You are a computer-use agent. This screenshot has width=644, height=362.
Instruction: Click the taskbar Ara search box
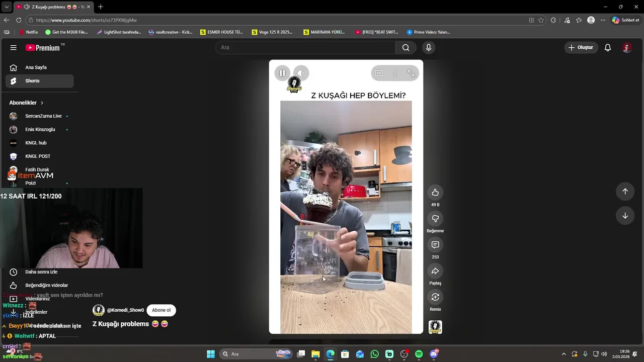(x=257, y=354)
